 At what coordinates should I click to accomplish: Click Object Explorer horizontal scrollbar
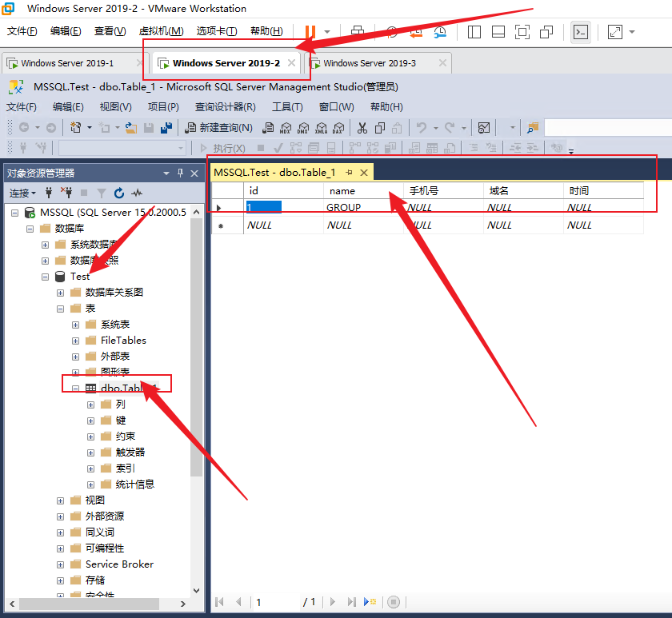[x=89, y=604]
